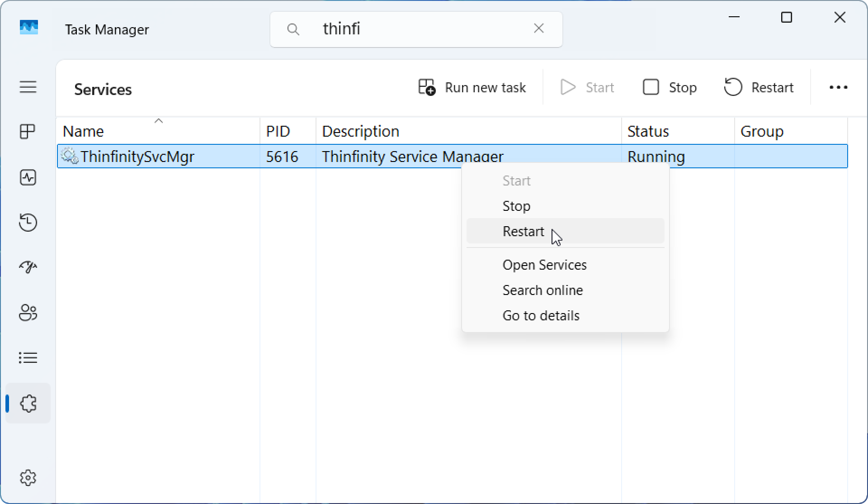This screenshot has width=868, height=504.
Task: Sort by the Name column header
Action: [158, 131]
